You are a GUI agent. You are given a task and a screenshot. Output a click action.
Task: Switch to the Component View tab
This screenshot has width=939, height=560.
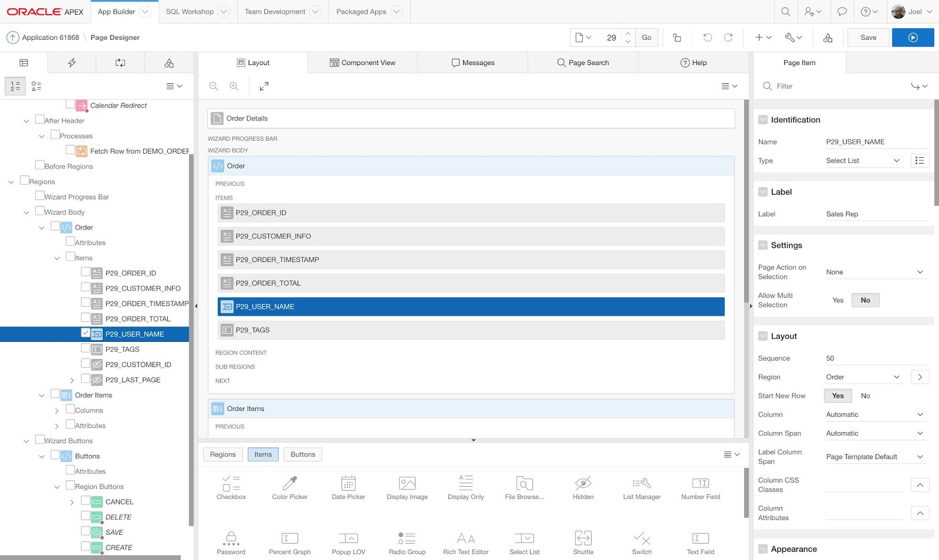click(x=362, y=63)
